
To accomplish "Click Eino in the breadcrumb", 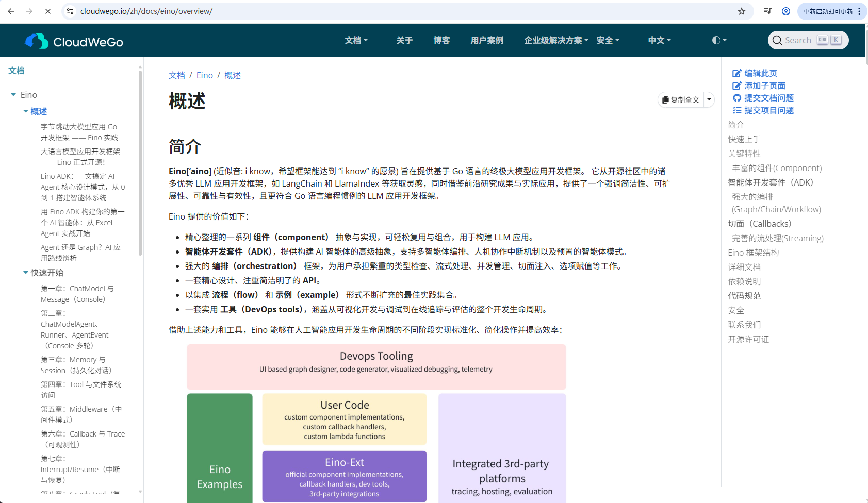I will click(x=205, y=75).
